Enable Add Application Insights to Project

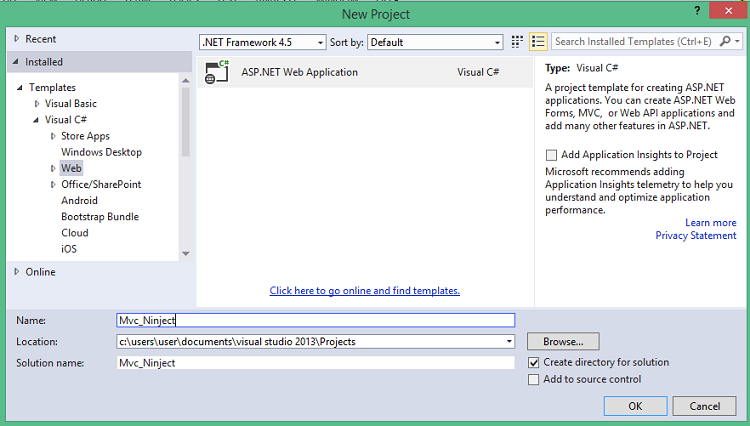[x=551, y=155]
